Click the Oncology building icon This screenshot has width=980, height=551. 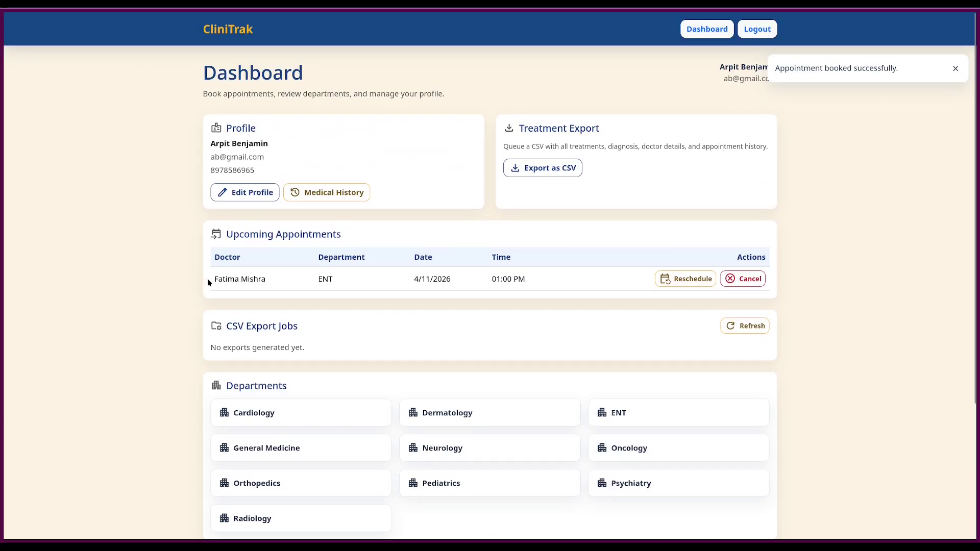click(602, 448)
